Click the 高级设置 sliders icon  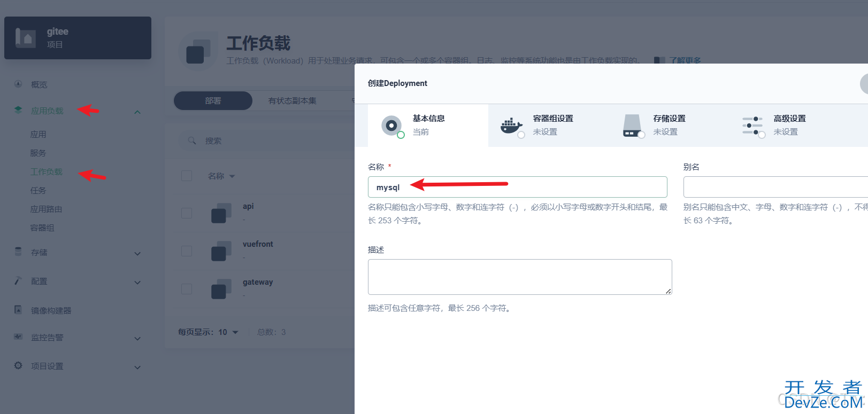coord(753,126)
